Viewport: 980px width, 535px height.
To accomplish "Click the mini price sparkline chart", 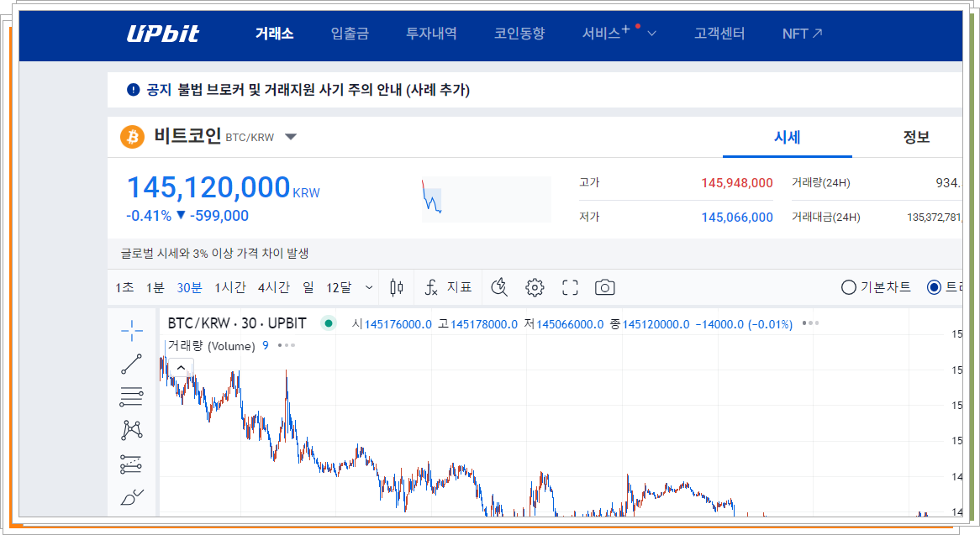I will pos(487,200).
